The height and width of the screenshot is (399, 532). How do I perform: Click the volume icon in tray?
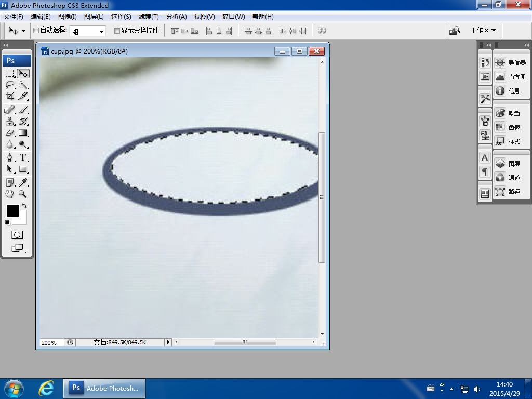pyautogui.click(x=477, y=389)
